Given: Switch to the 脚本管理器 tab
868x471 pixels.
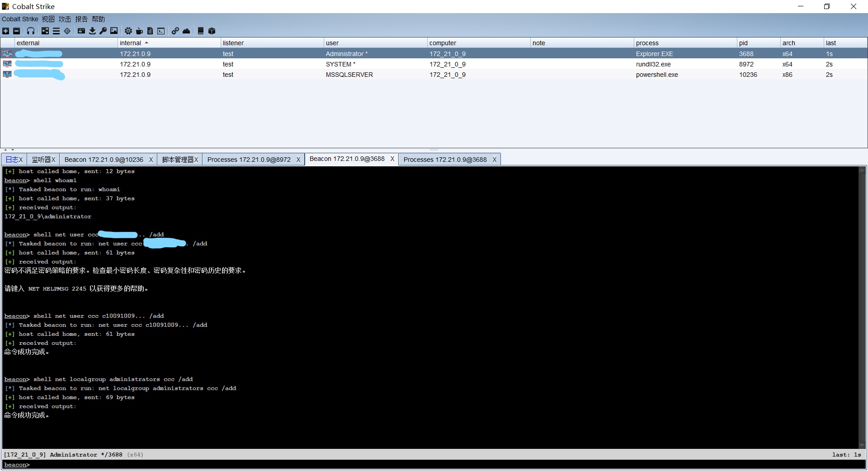Looking at the screenshot, I should pyautogui.click(x=179, y=160).
